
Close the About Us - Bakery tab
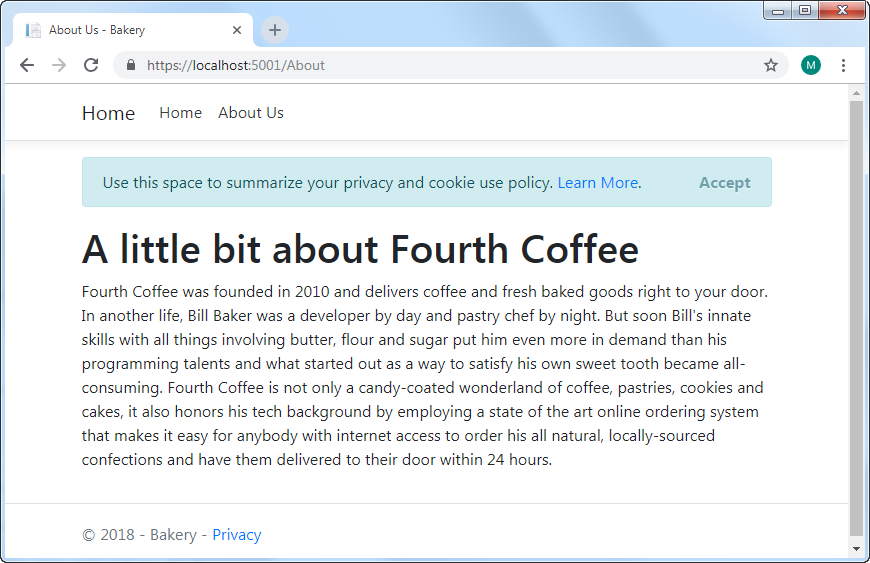(237, 30)
